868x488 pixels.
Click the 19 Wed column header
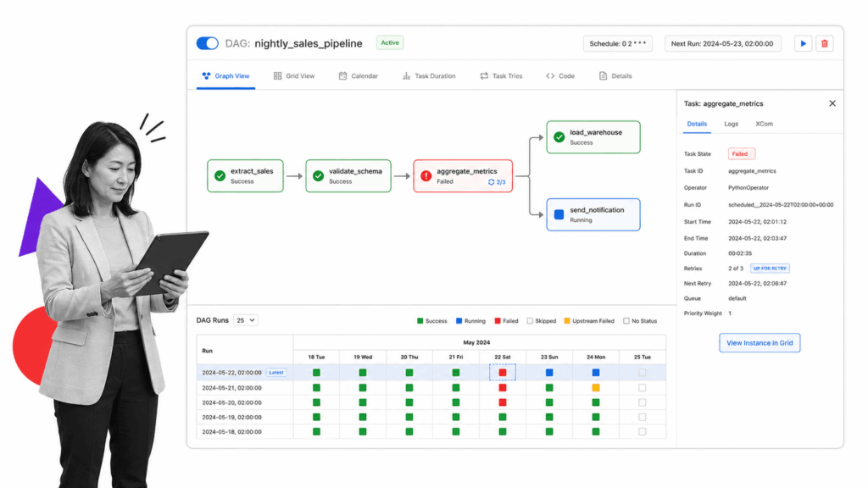[x=363, y=357]
